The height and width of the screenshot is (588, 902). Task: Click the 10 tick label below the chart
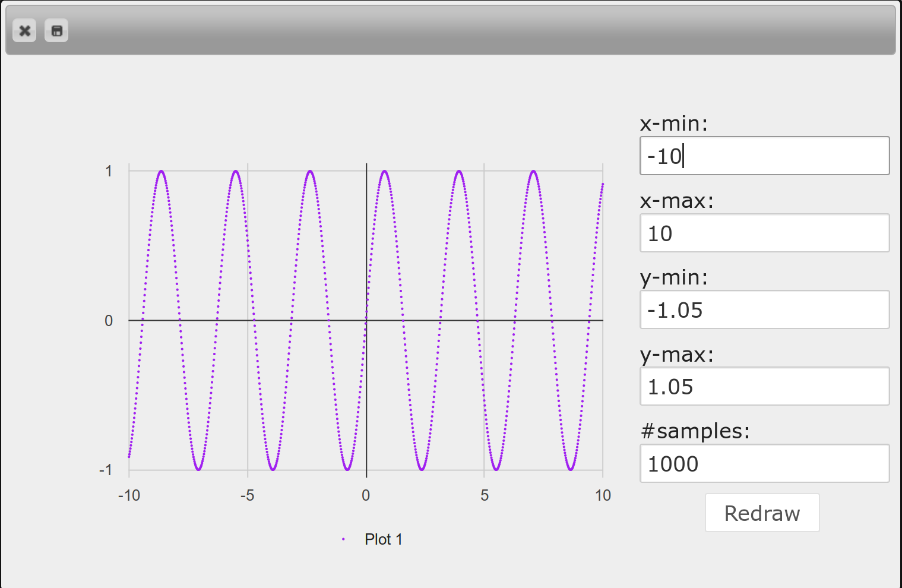(x=603, y=495)
